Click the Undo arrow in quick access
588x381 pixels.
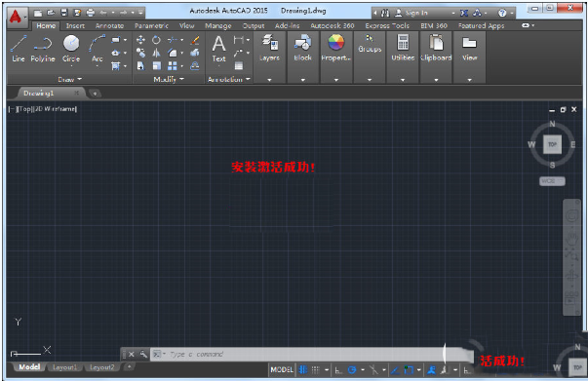[103, 13]
